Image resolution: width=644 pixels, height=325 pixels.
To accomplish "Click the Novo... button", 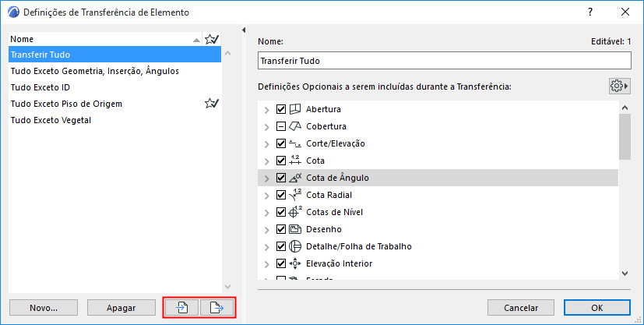I will pyautogui.click(x=44, y=308).
